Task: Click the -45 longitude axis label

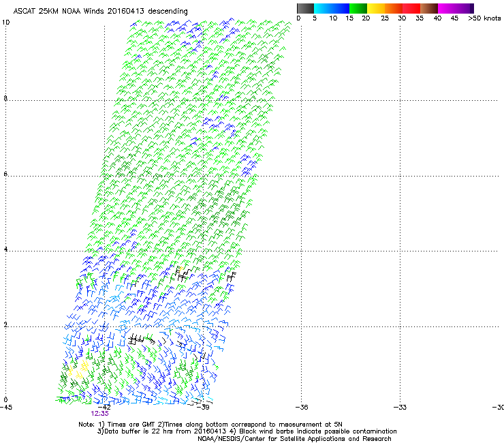Action: 6,407
